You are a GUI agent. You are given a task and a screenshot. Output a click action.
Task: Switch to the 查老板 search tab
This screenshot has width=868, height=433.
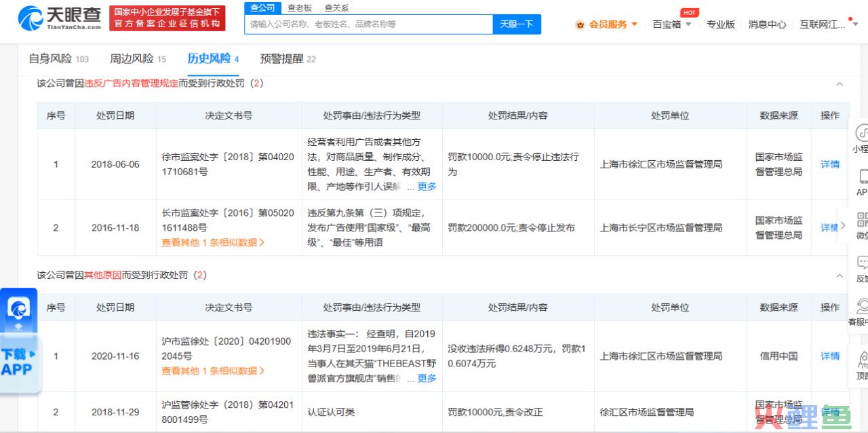[x=299, y=8]
